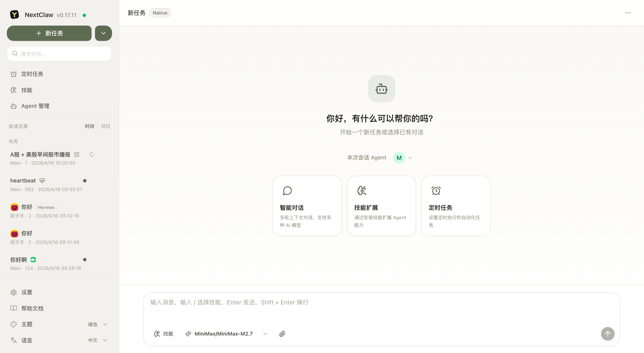Click the alarm icon on A股 task
Viewport: 644px width, 353px height.
point(76,154)
